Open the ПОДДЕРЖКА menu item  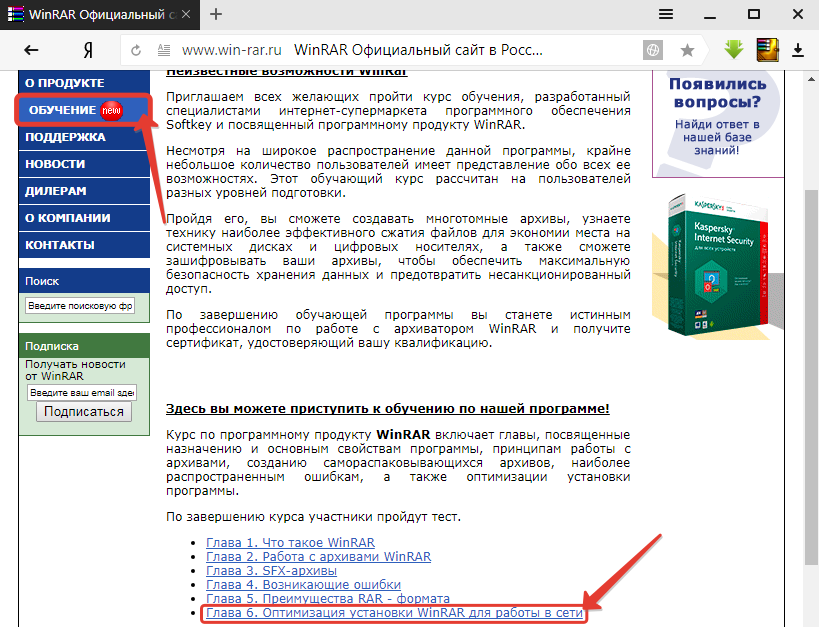[84, 137]
